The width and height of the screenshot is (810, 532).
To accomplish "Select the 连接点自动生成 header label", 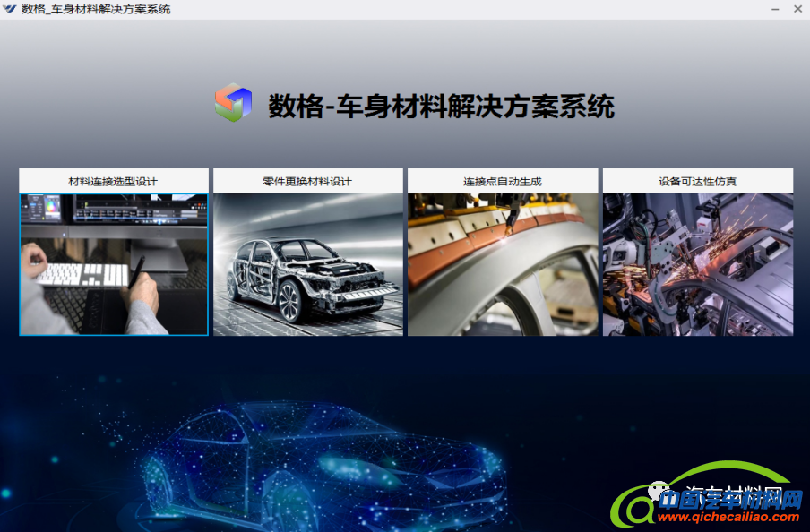I will 502,180.
